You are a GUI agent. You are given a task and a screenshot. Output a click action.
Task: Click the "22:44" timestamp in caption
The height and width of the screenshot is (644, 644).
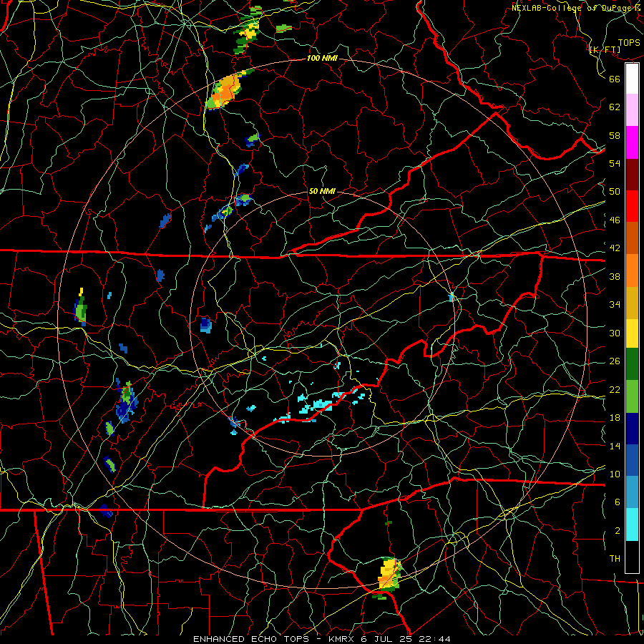434,639
